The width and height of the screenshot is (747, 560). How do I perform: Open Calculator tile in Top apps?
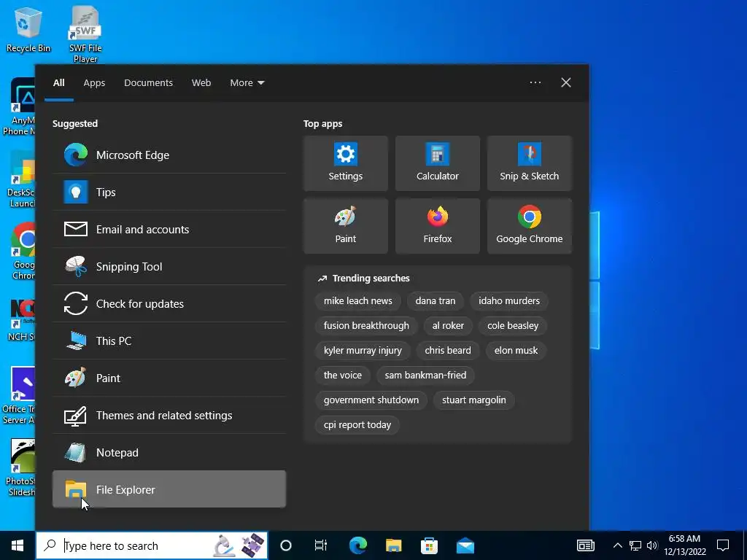438,163
